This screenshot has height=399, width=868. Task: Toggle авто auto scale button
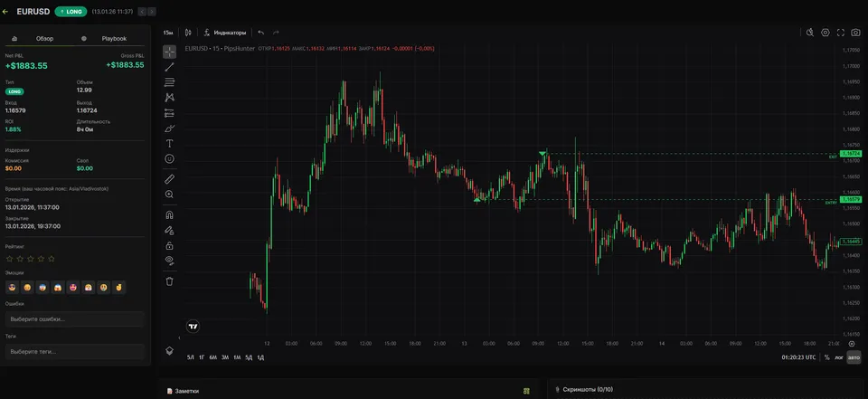click(x=854, y=358)
